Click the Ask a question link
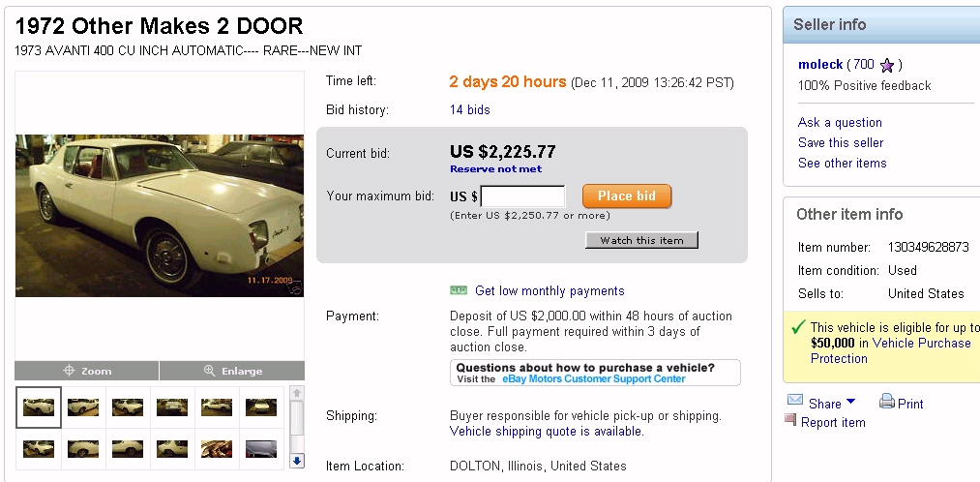 click(840, 123)
